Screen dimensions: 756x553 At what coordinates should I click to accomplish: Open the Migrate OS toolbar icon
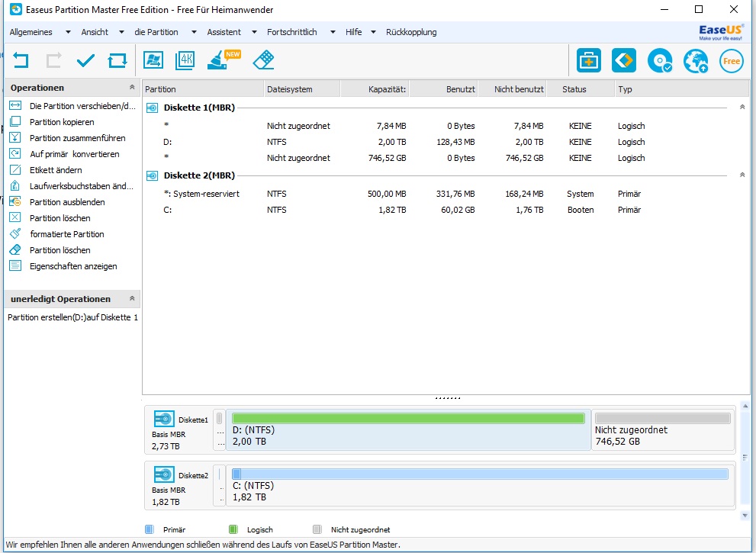click(153, 60)
